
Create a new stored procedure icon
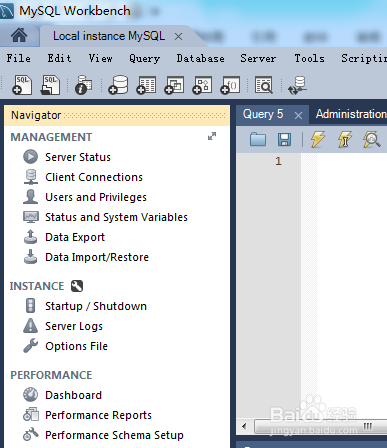pyautogui.click(x=202, y=85)
